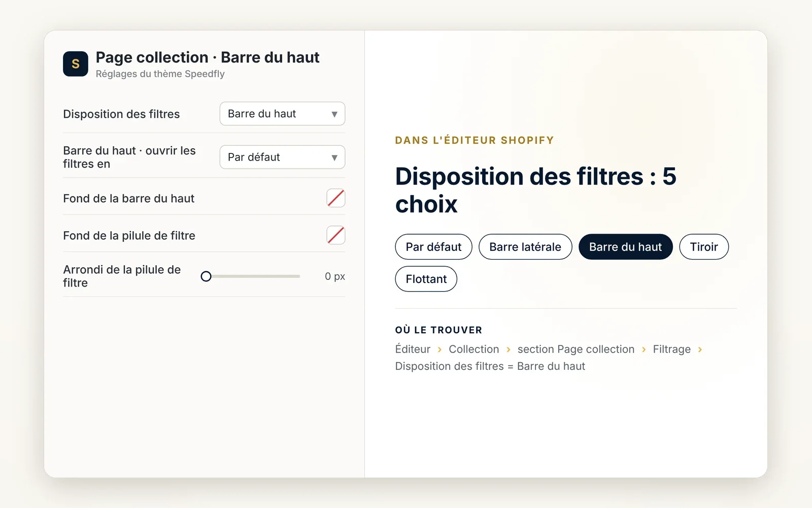Select the Barre latérale pill
This screenshot has width=812, height=508.
tap(525, 247)
